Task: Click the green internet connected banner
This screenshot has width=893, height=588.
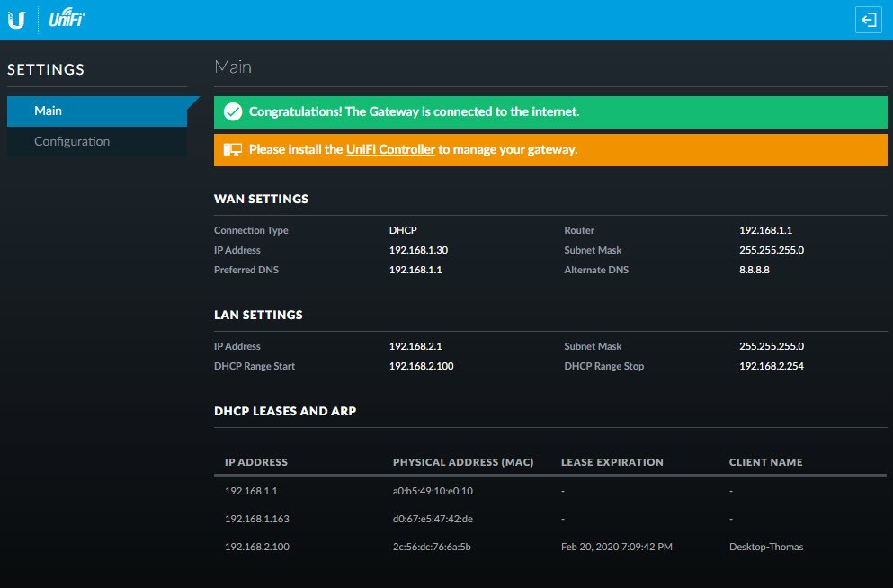Action: (550, 112)
